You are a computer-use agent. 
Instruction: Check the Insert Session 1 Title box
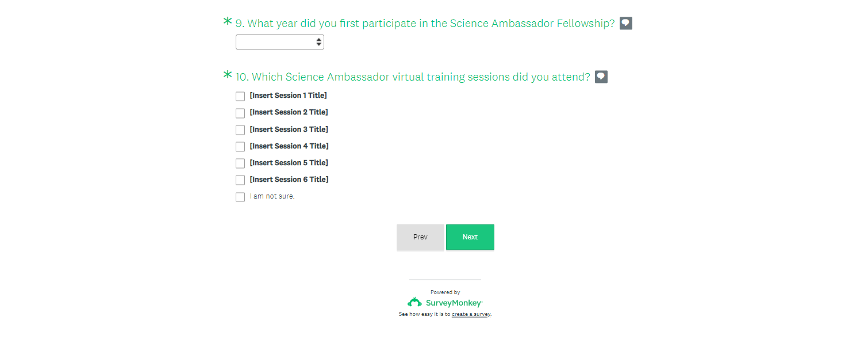(x=240, y=96)
